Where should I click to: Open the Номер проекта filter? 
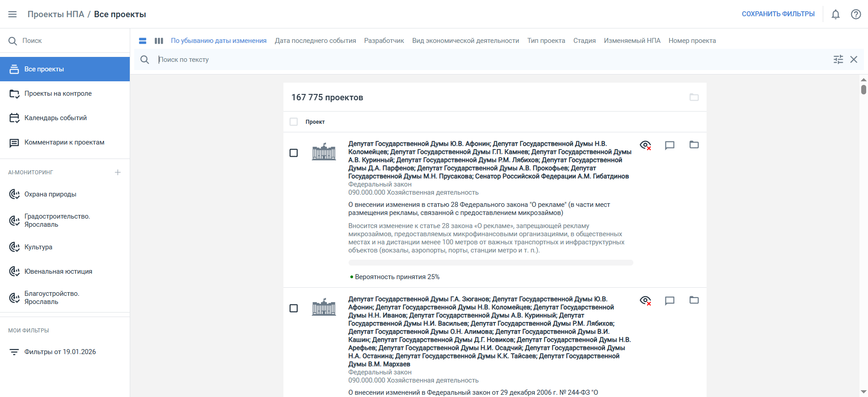point(692,41)
